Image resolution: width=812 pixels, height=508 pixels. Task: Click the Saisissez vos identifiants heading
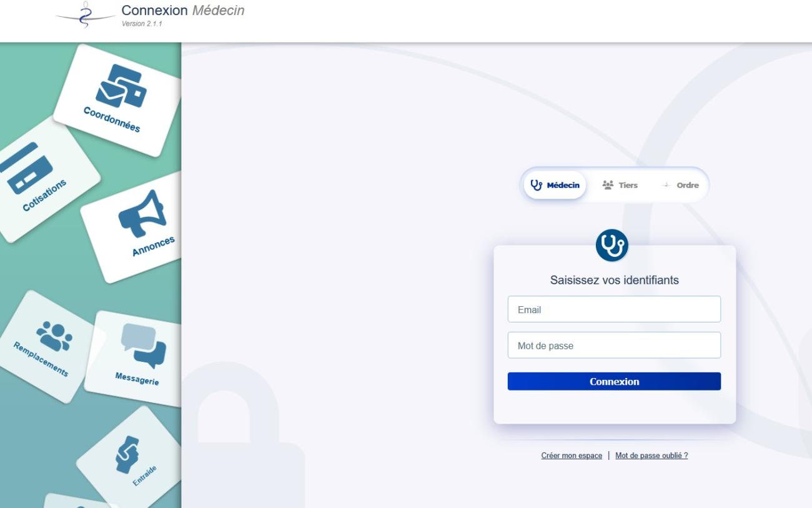pos(614,281)
